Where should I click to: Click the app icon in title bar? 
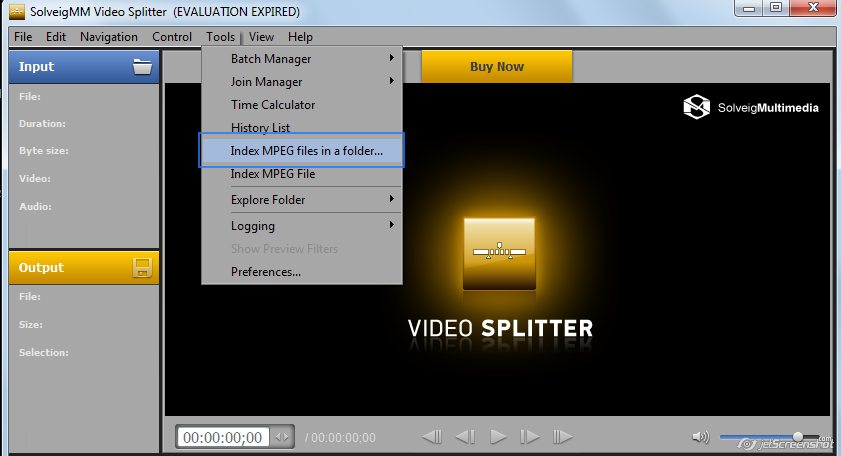[x=17, y=11]
